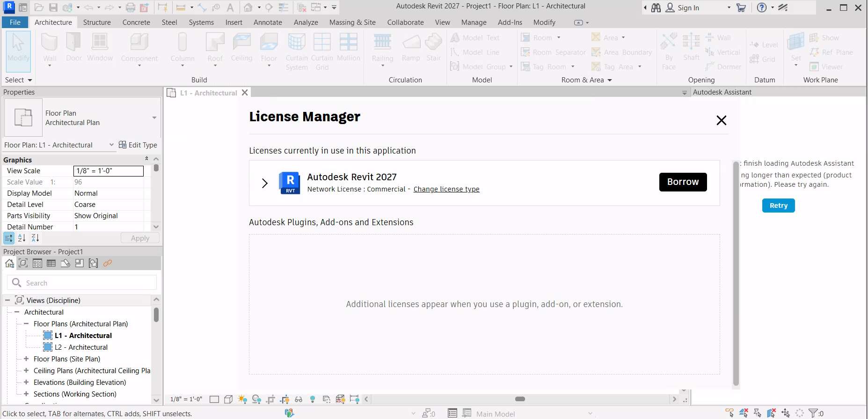Click Retry in Autodesk Assistant panel
Viewport: 868px width, 419px height.
pyautogui.click(x=778, y=206)
